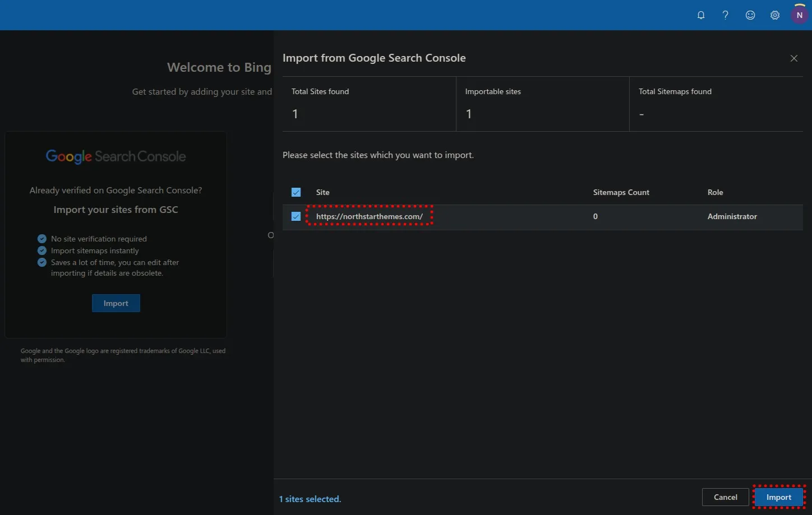This screenshot has width=812, height=515.
Task: Uncheck the northstarthemes.com site checkbox
Action: coord(296,216)
